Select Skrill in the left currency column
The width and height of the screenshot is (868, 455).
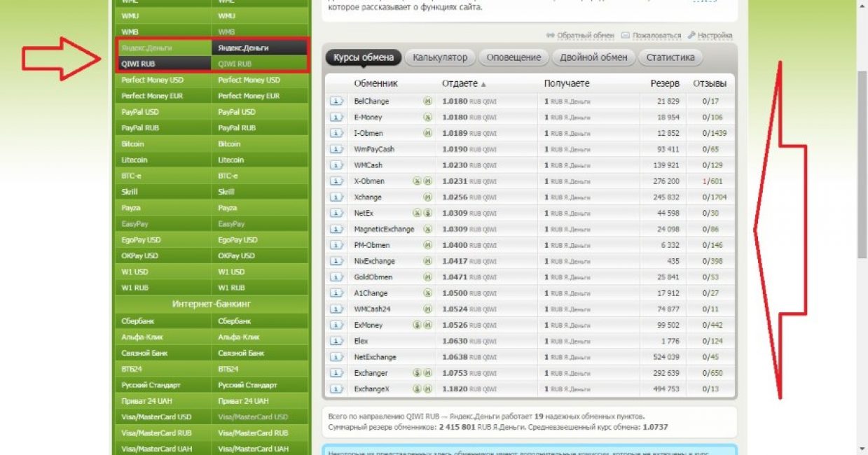coord(163,192)
